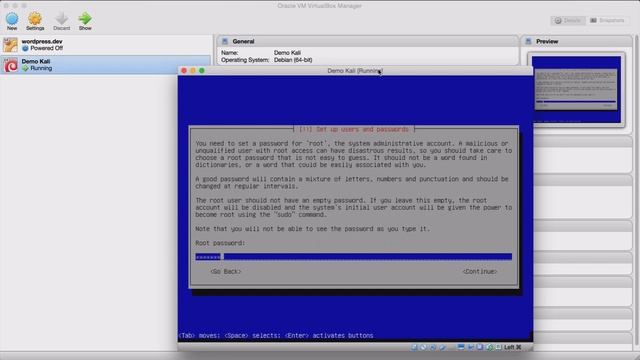Click the Demo Kali OS icon in list

[x=11, y=65]
